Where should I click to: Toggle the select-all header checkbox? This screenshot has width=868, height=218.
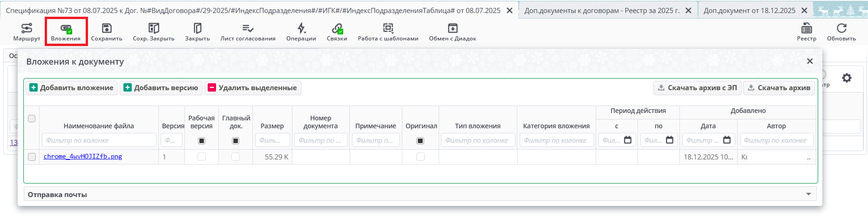(32, 119)
